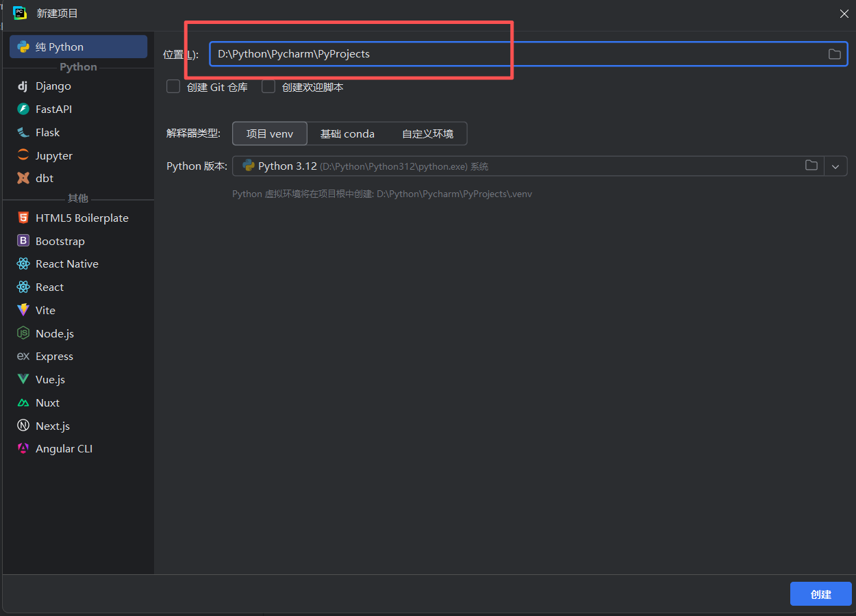856x616 pixels.
Task: Click the Nuxt icon
Action: coord(23,402)
